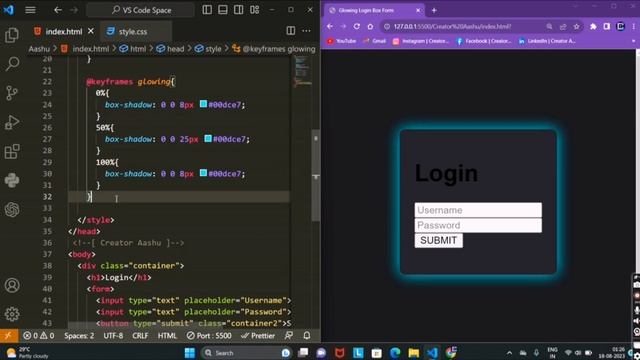Open the Instagram bookmark
This screenshot has height=360, width=640.
click(x=421, y=41)
